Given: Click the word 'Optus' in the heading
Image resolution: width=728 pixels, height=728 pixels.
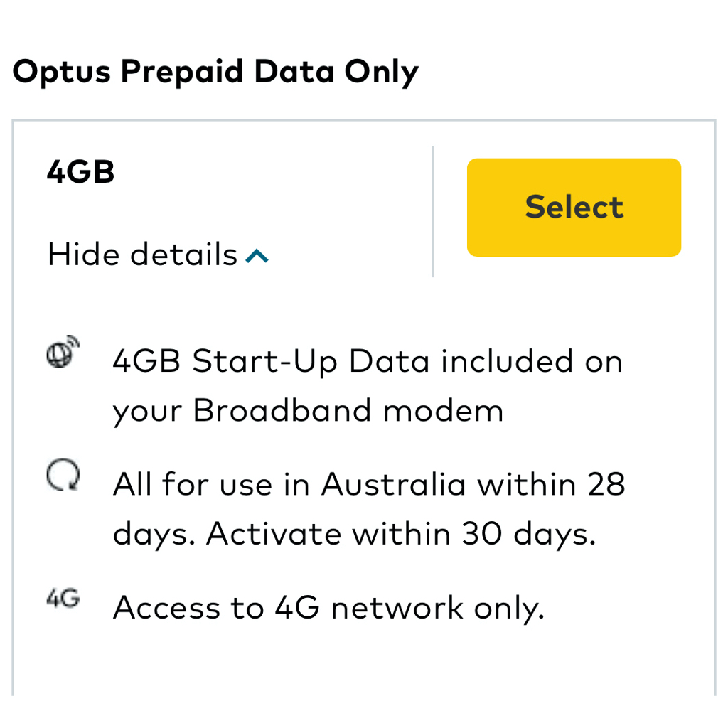Looking at the screenshot, I should [x=60, y=72].
